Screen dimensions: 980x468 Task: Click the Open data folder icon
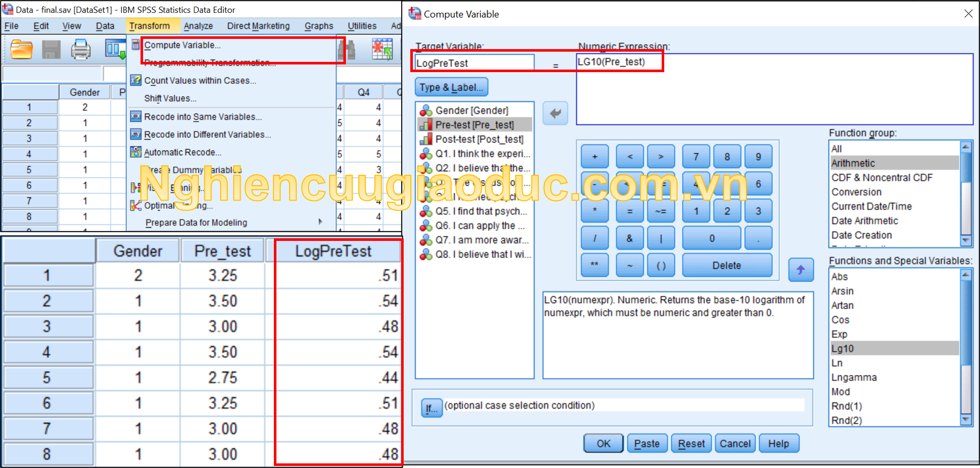21,50
